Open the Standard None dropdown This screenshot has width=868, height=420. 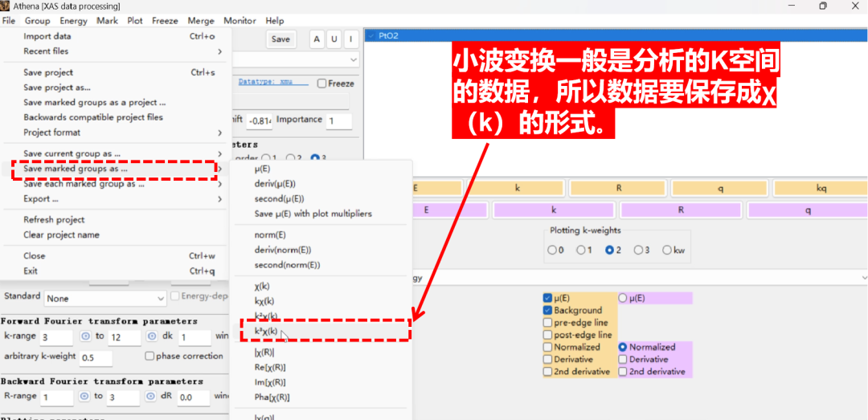pyautogui.click(x=105, y=298)
